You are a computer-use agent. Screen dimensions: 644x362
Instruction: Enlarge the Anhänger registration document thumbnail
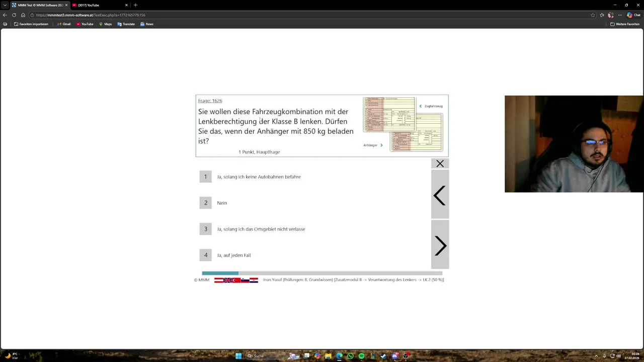(416, 132)
